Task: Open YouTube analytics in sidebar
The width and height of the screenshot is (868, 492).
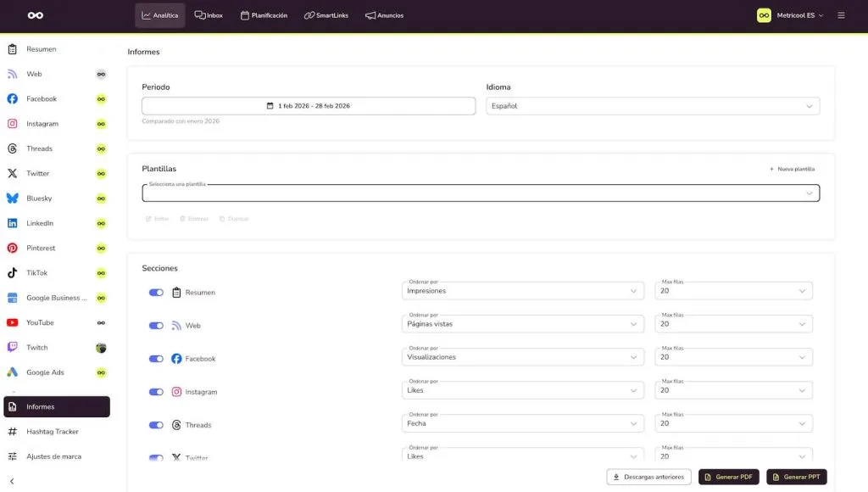Action: (x=40, y=323)
